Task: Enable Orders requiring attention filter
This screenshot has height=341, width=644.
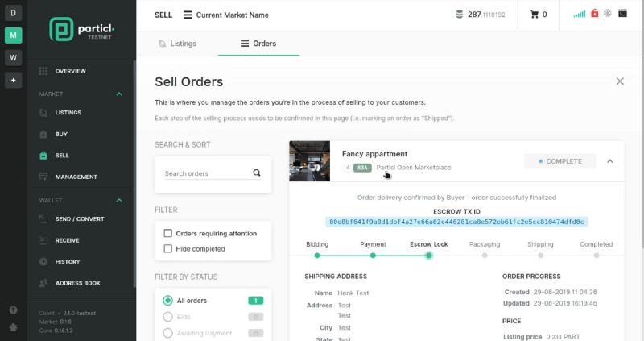Action: coord(167,234)
